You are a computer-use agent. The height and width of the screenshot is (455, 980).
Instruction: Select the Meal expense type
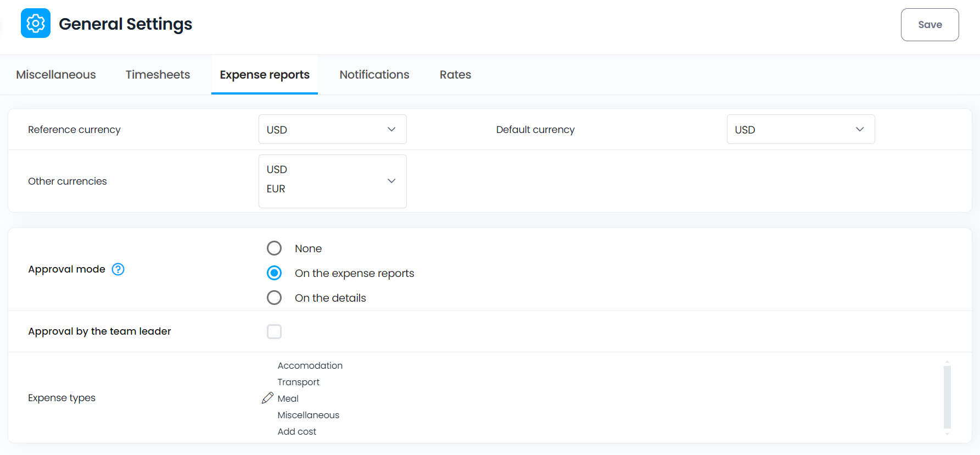pos(288,398)
